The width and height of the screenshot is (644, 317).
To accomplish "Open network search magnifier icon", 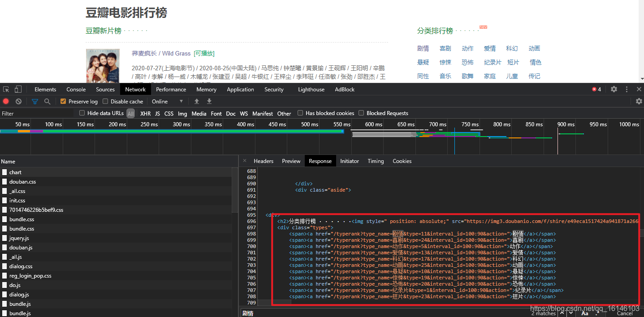I will [x=47, y=102].
